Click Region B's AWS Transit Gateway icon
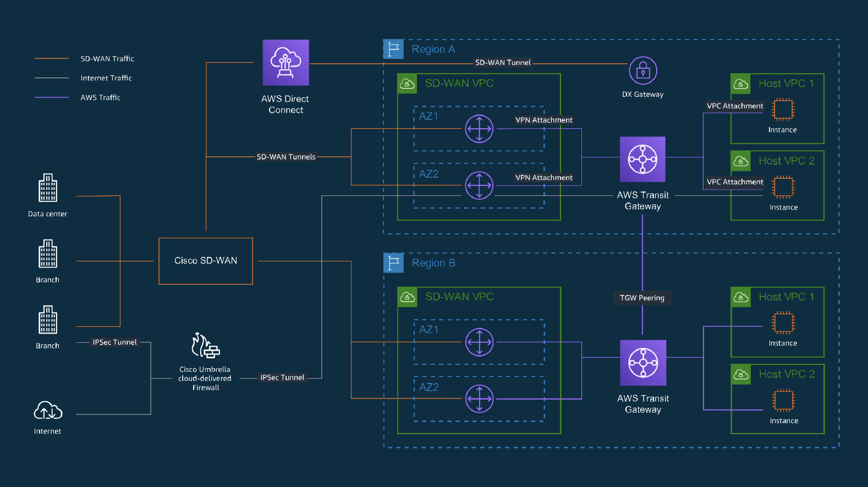The height and width of the screenshot is (487, 868). point(643,363)
